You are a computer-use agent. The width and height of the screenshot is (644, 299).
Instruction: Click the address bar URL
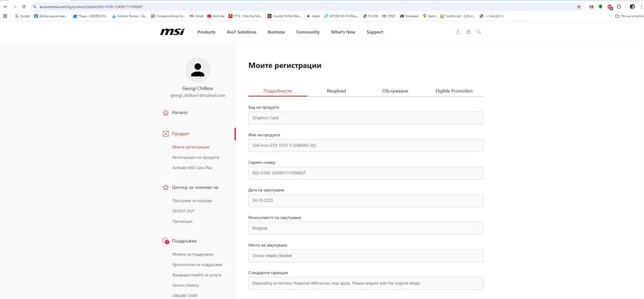(91, 7)
